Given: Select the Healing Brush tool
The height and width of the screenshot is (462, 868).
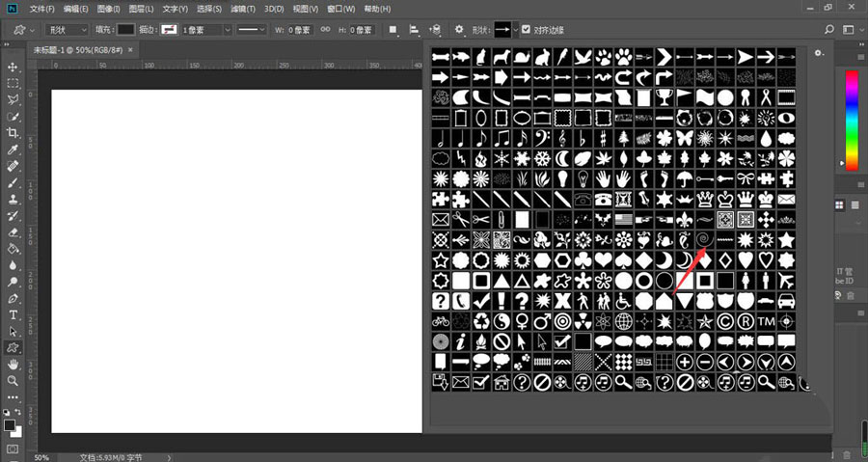Looking at the screenshot, I should 13,166.
